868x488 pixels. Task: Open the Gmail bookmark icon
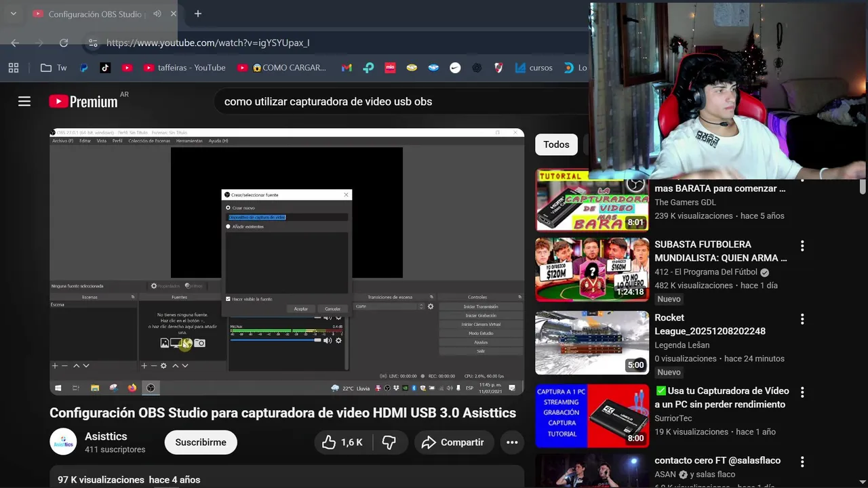tap(347, 68)
